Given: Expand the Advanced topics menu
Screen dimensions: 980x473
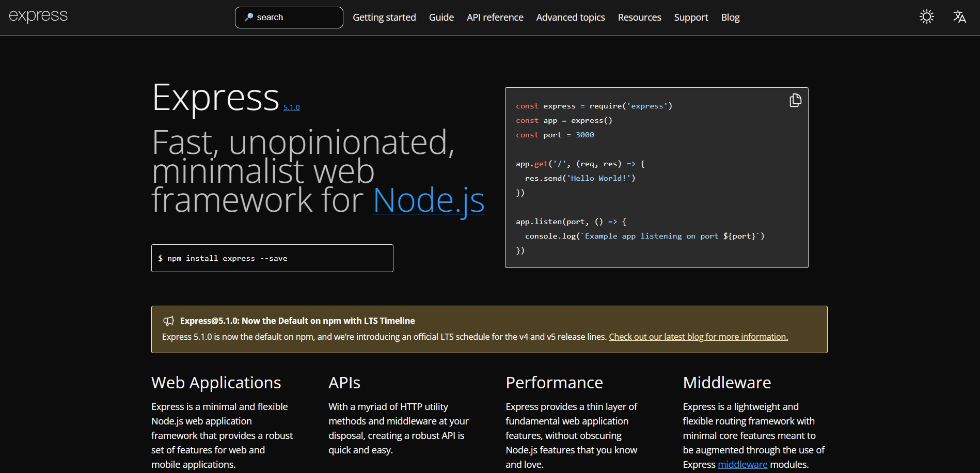Looking at the screenshot, I should click(570, 17).
